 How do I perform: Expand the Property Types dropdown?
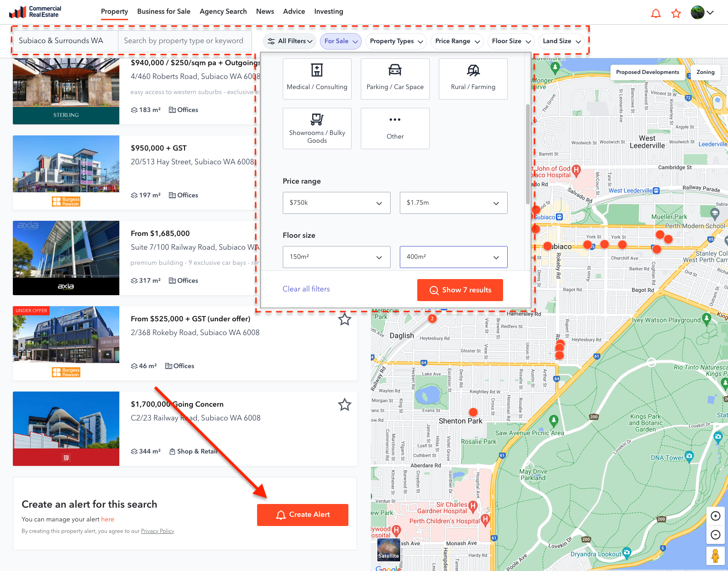coord(396,41)
